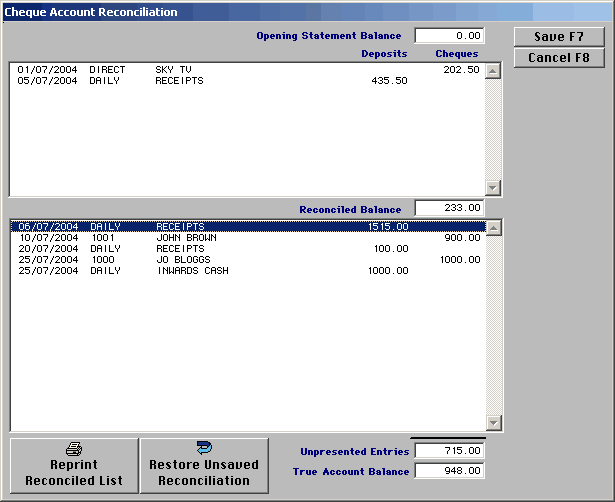Click the 1515.00 deposit amount

coord(388,227)
